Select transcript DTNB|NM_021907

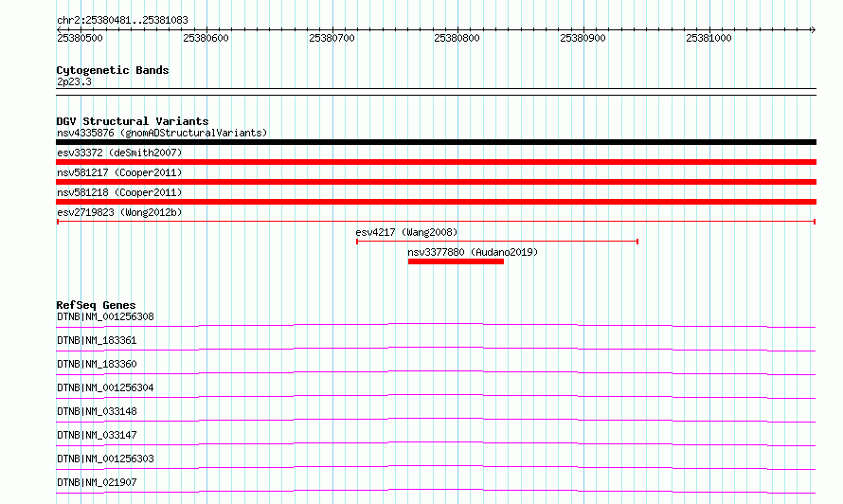(x=97, y=482)
